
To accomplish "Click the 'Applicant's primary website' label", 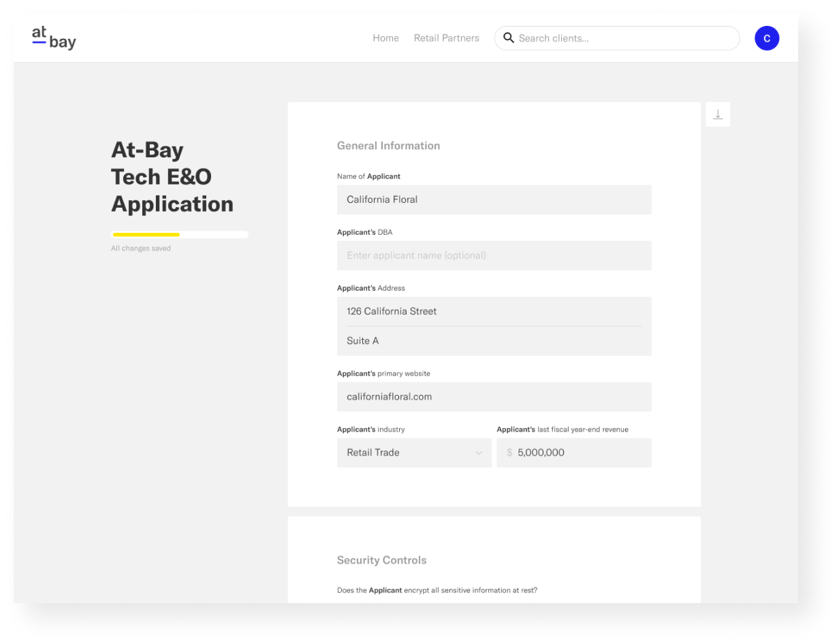I will click(383, 374).
